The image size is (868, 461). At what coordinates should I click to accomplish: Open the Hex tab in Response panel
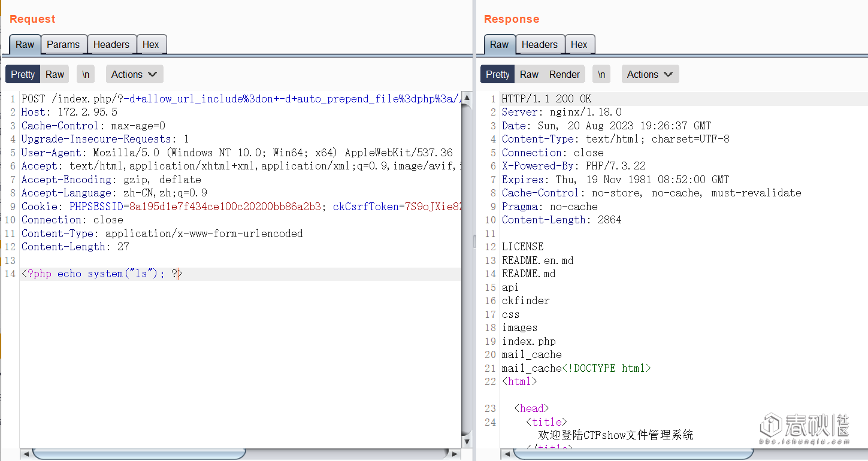[x=579, y=44]
